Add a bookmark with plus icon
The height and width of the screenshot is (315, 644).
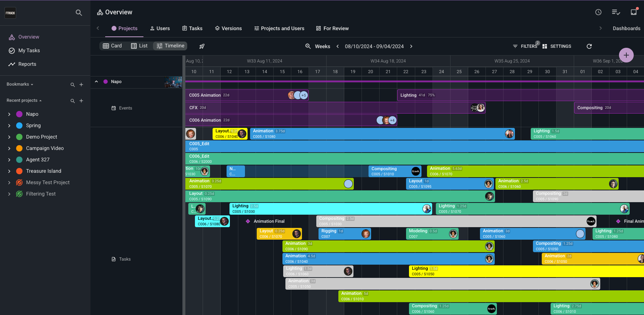(x=81, y=85)
